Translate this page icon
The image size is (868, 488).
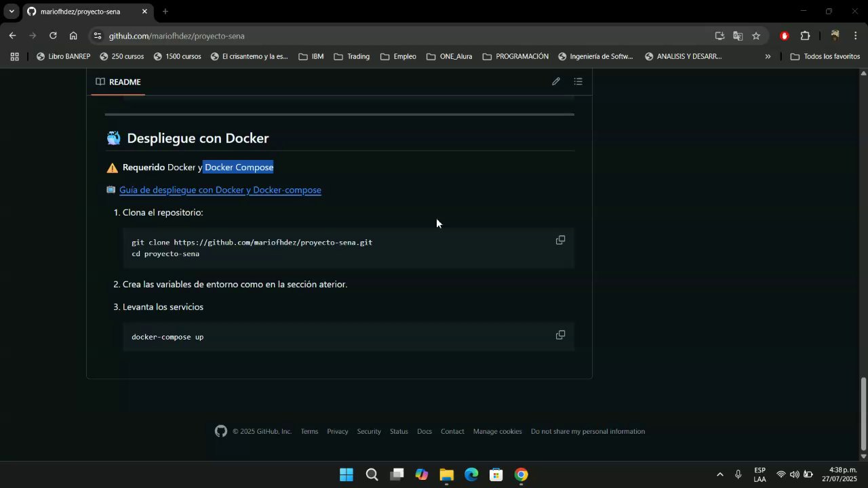[x=738, y=36]
